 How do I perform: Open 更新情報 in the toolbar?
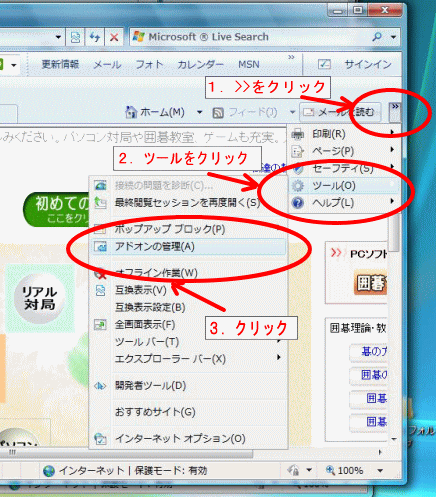click(x=60, y=64)
